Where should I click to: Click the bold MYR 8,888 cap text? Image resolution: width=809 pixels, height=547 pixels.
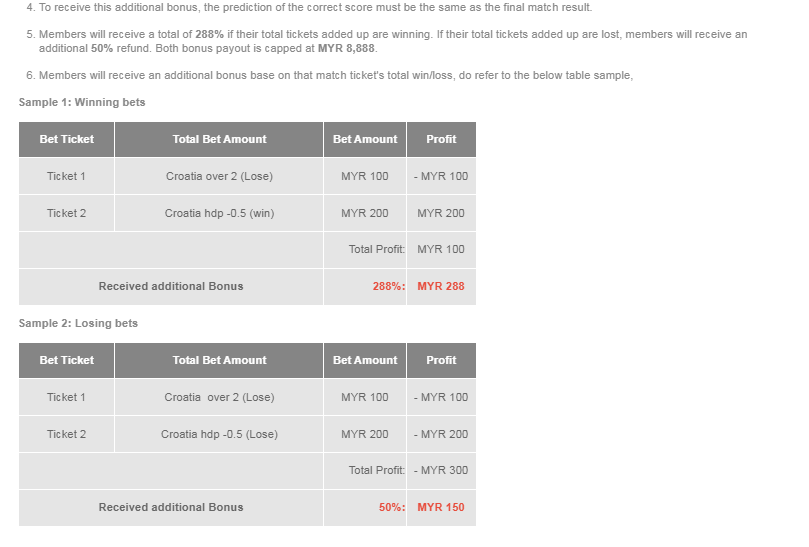pos(346,48)
